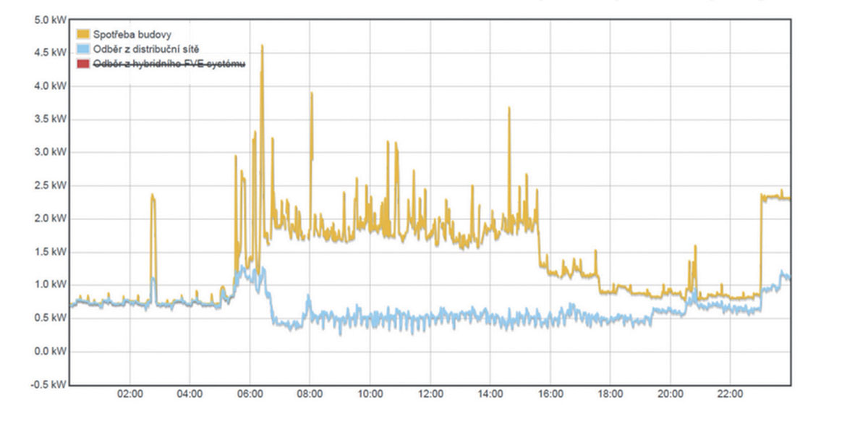Click the highest yellow peak near 4.6 kW
This screenshot has width=868, height=422.
point(262,46)
